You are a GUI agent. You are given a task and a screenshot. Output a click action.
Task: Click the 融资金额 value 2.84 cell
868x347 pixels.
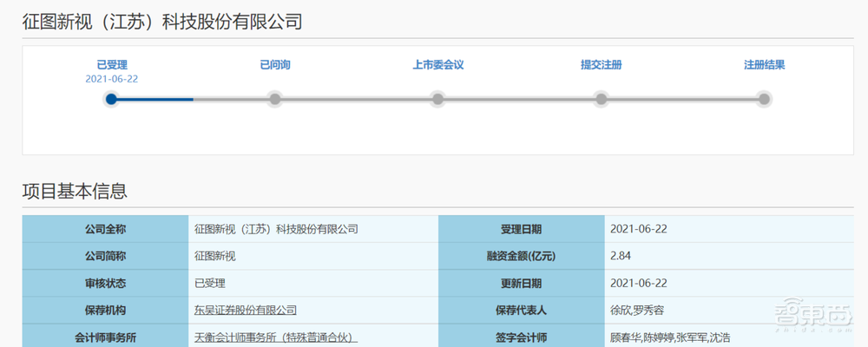click(x=620, y=256)
